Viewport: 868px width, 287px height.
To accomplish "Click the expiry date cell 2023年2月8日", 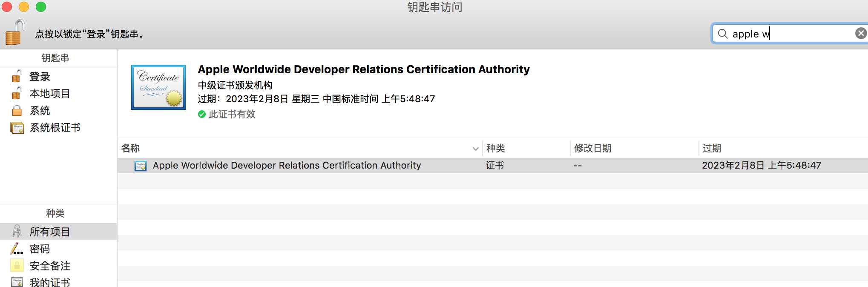I will pyautogui.click(x=762, y=165).
